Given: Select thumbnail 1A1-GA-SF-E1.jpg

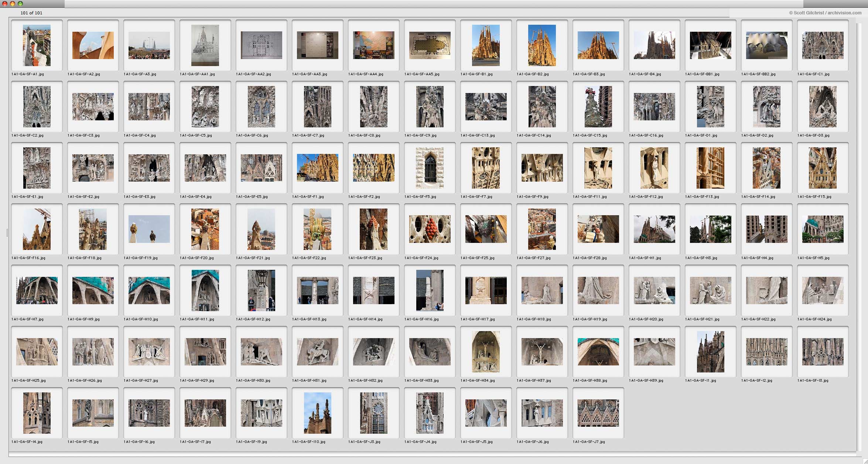Looking at the screenshot, I should pyautogui.click(x=37, y=168).
